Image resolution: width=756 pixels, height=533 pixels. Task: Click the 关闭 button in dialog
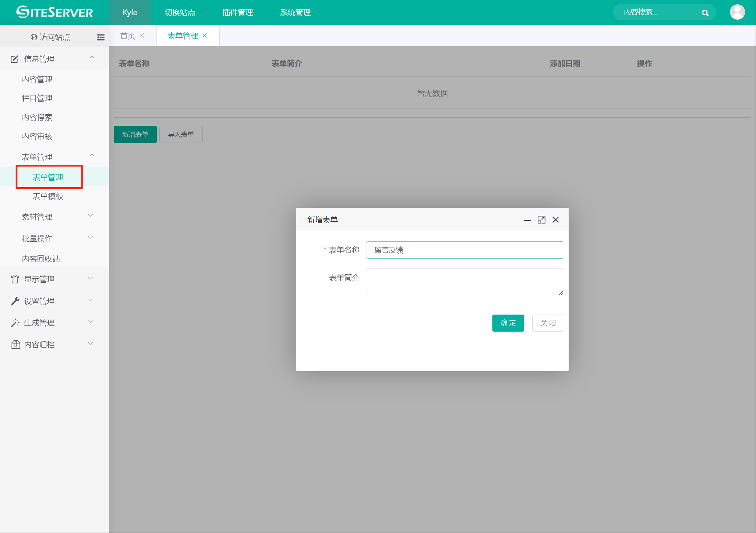(x=548, y=323)
